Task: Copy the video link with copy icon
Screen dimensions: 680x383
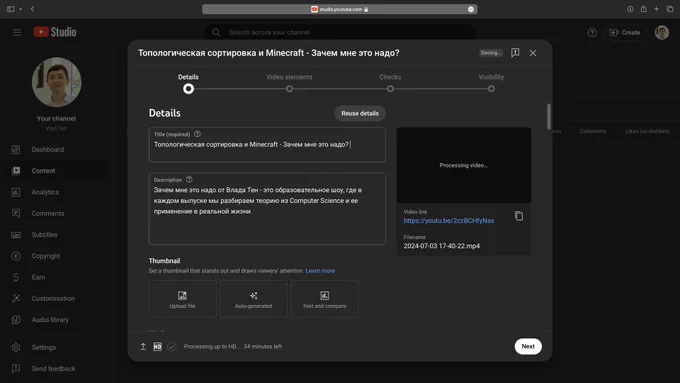Action: 519,216
